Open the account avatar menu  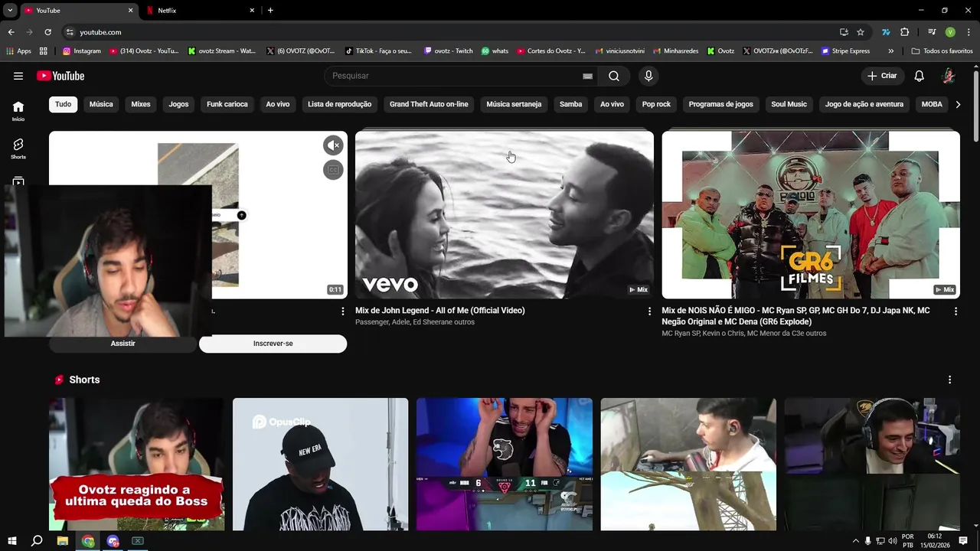tap(949, 76)
